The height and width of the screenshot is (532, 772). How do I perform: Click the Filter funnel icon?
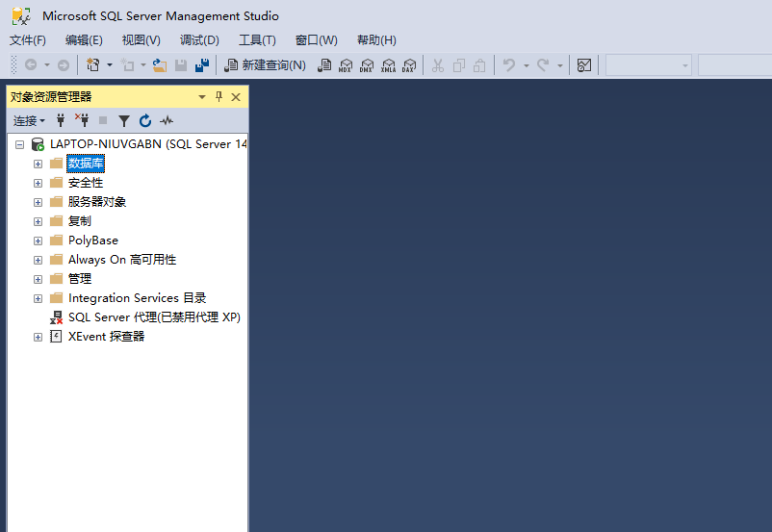pos(124,120)
